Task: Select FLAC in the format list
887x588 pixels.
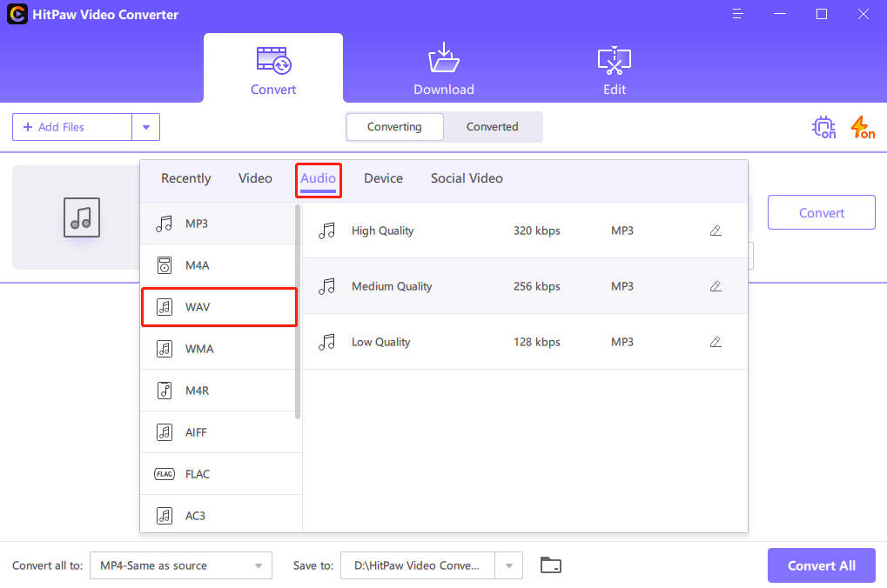Action: 220,474
